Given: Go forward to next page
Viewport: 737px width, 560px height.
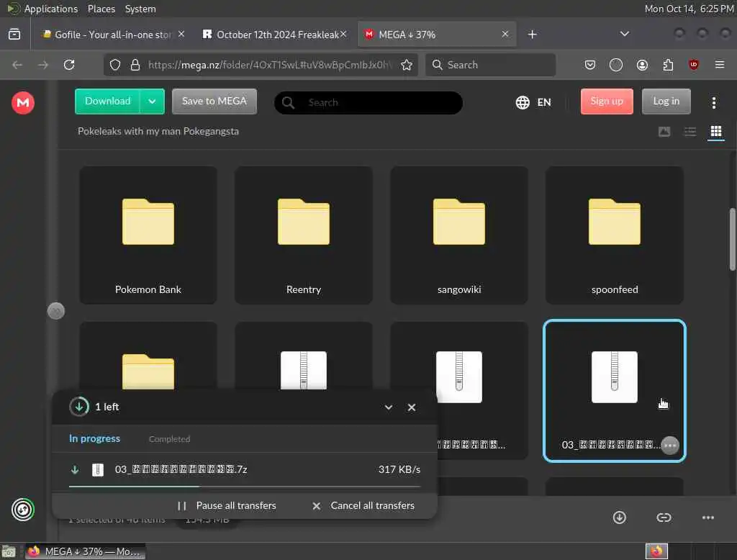Looking at the screenshot, I should pyautogui.click(x=43, y=64).
